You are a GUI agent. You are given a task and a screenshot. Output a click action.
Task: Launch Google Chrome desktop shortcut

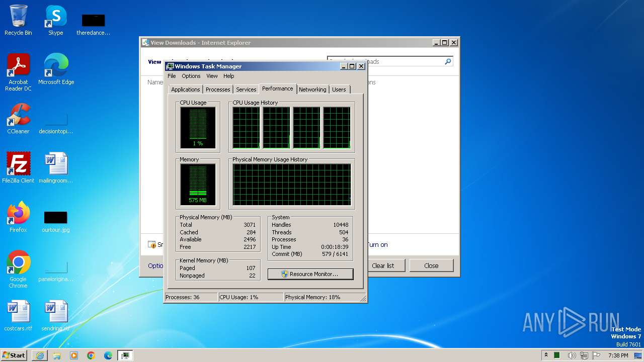pyautogui.click(x=18, y=269)
